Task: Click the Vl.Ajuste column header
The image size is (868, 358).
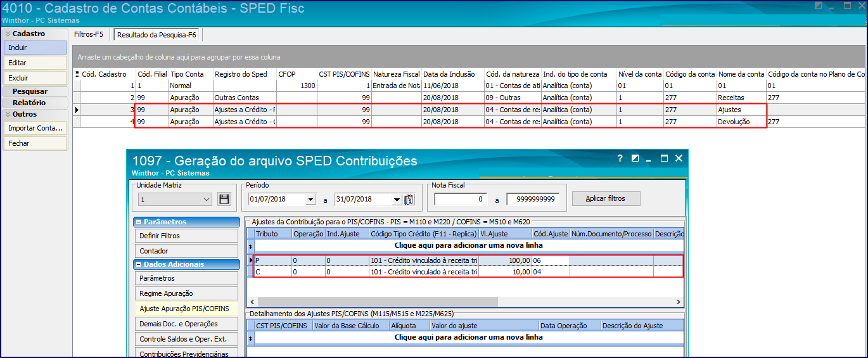Action: tap(505, 234)
